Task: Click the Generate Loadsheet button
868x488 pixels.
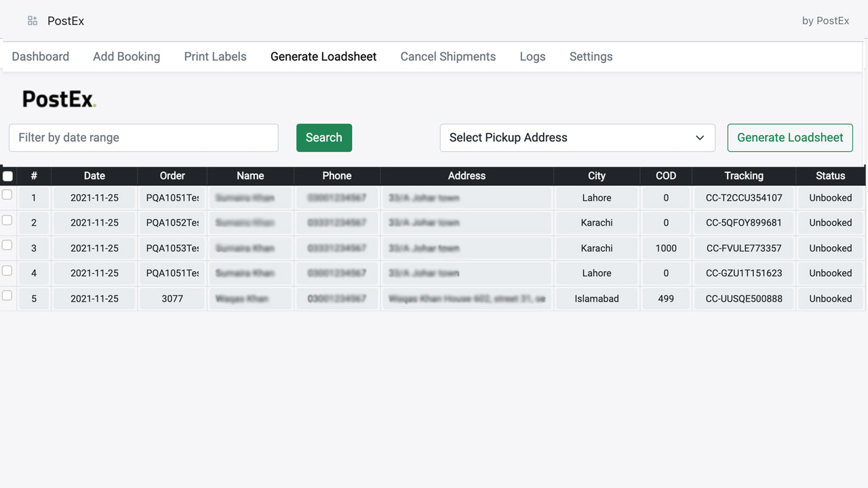Action: coord(789,138)
